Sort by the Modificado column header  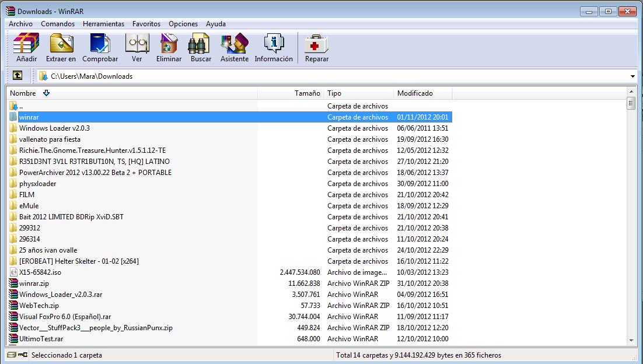click(423, 93)
